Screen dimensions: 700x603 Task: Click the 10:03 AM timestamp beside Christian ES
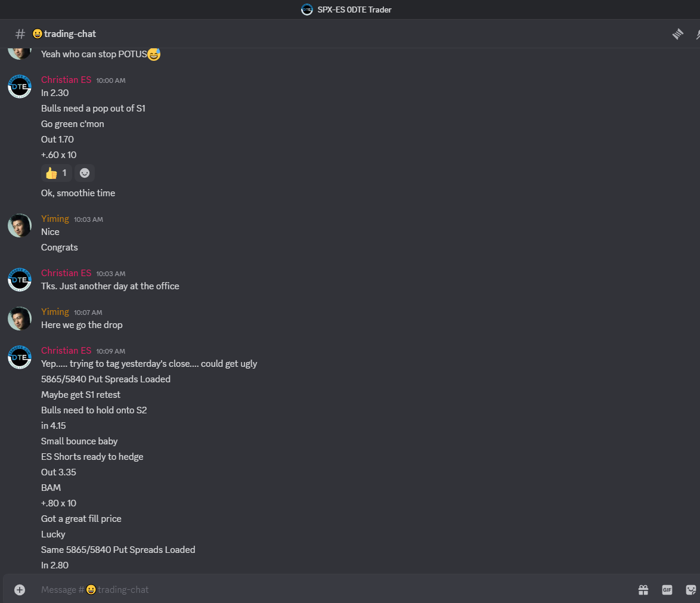coord(111,274)
